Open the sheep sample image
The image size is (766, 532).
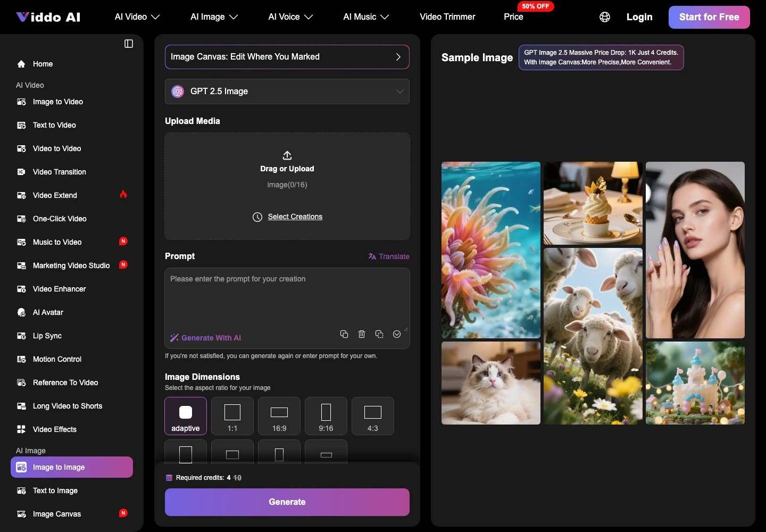click(x=593, y=336)
